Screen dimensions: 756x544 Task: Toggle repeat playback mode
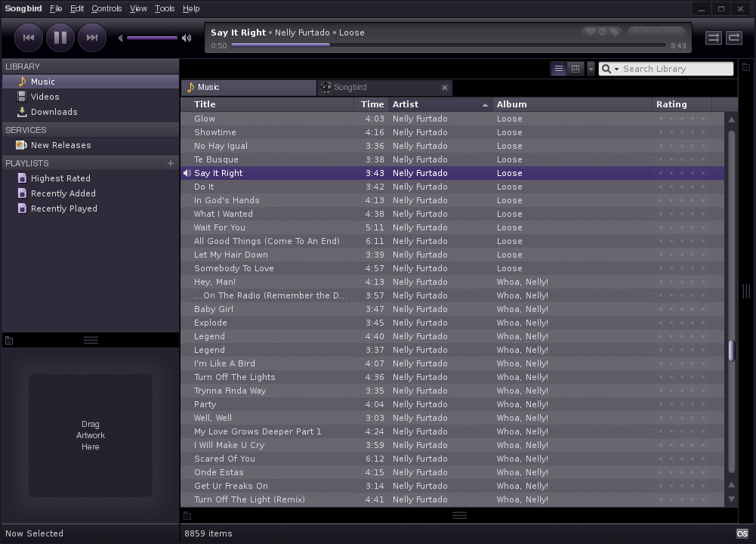pyautogui.click(x=734, y=38)
